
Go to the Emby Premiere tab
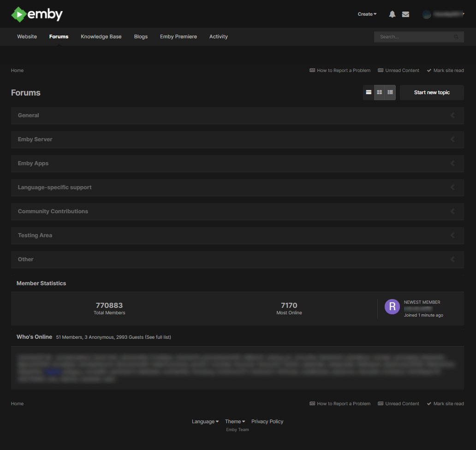pyautogui.click(x=178, y=36)
